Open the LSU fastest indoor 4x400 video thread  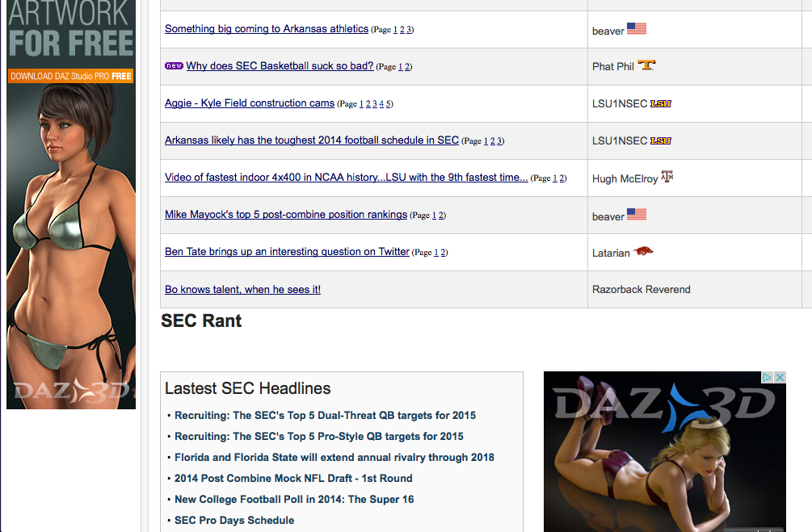click(346, 178)
